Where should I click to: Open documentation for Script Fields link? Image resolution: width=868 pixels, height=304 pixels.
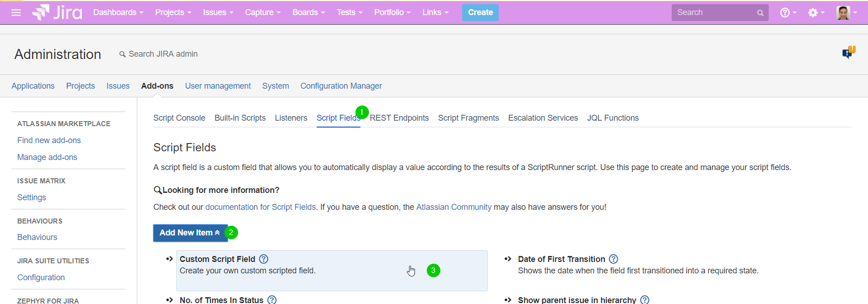pyautogui.click(x=260, y=207)
